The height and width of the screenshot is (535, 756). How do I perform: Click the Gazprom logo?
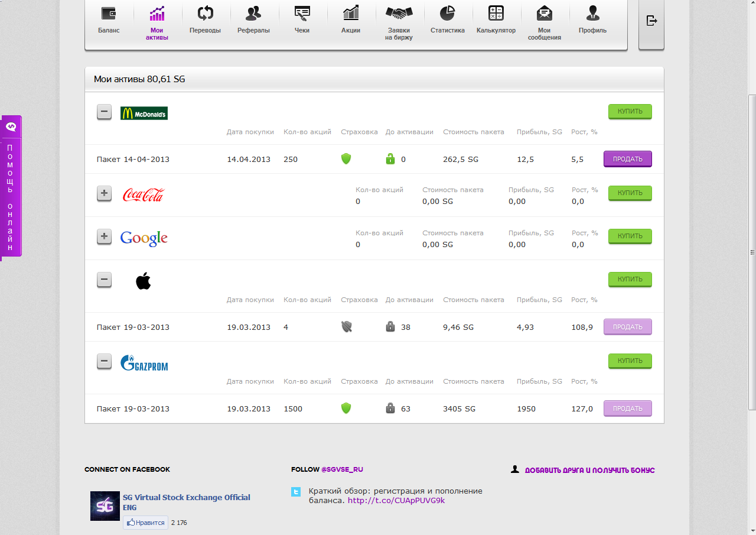[x=144, y=362]
